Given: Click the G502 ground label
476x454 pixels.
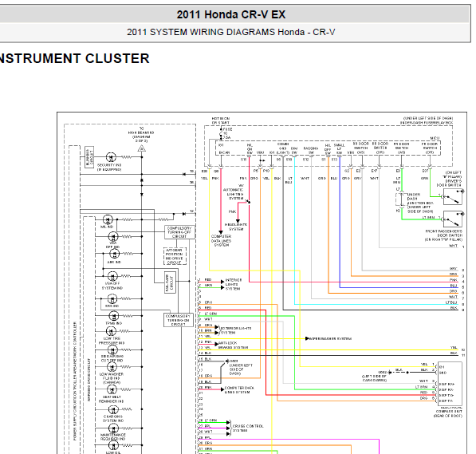Looking at the screenshot, I should 383,372.
